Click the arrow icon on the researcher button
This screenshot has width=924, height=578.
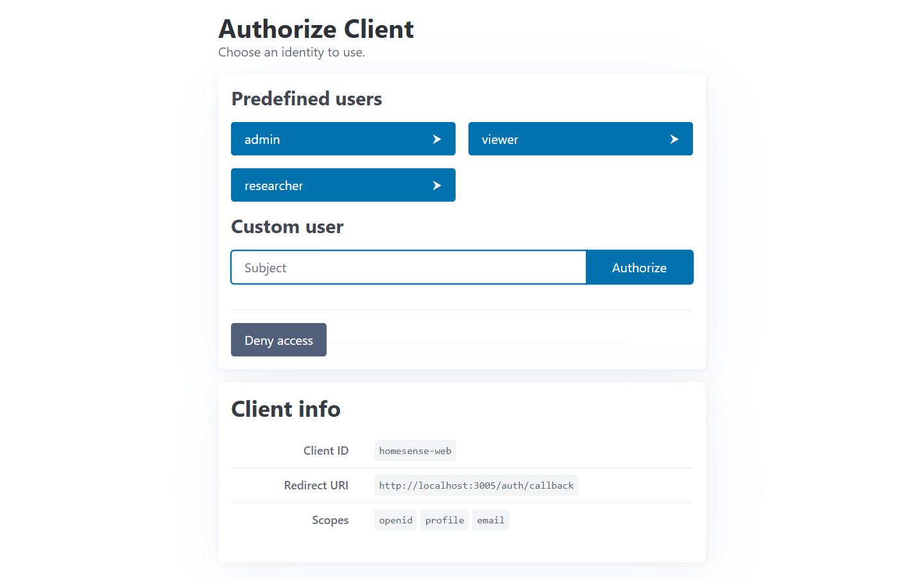(x=437, y=186)
